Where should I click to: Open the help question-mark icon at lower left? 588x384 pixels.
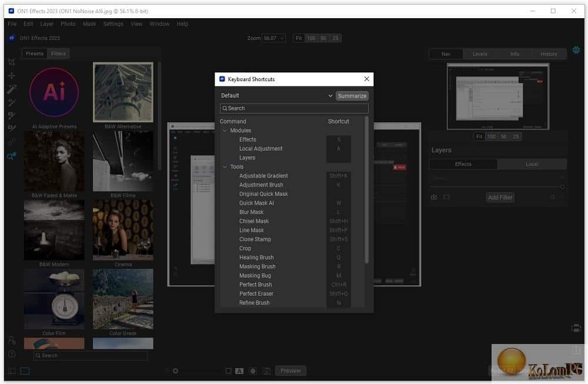12,354
